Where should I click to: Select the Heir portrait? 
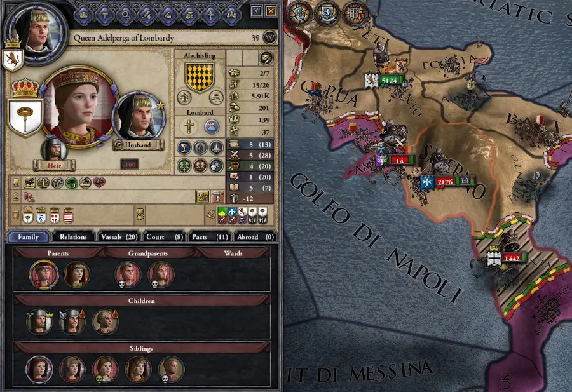[55, 149]
